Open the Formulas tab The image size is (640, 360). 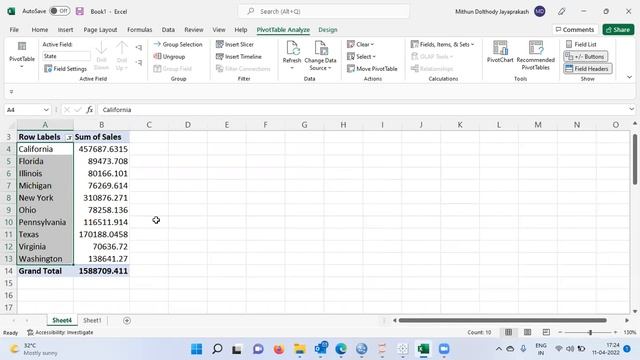(x=140, y=30)
